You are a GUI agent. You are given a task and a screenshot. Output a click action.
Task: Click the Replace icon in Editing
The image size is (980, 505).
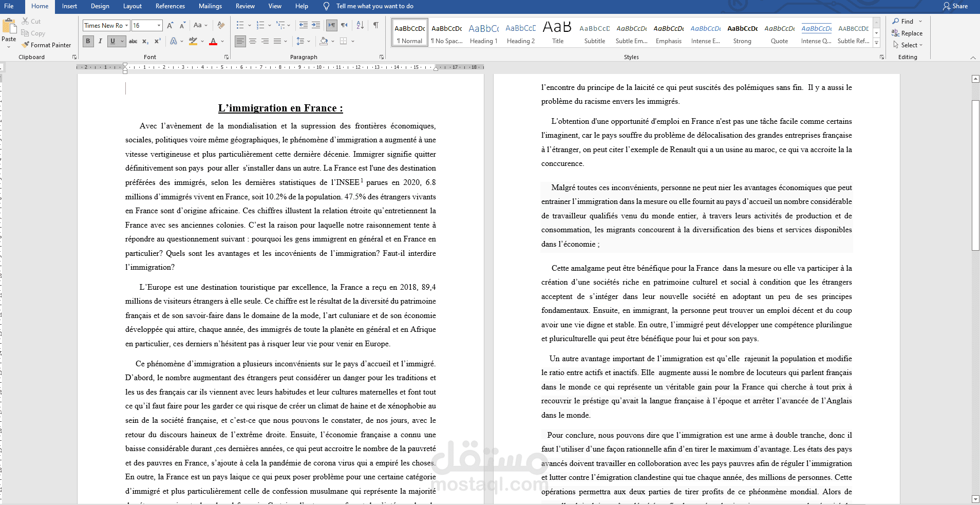click(896, 33)
